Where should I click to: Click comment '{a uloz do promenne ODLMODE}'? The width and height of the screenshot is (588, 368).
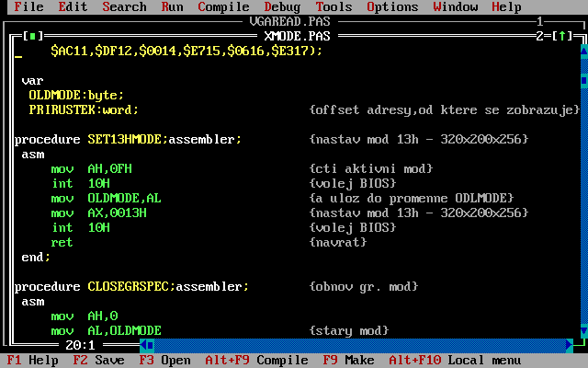point(412,199)
